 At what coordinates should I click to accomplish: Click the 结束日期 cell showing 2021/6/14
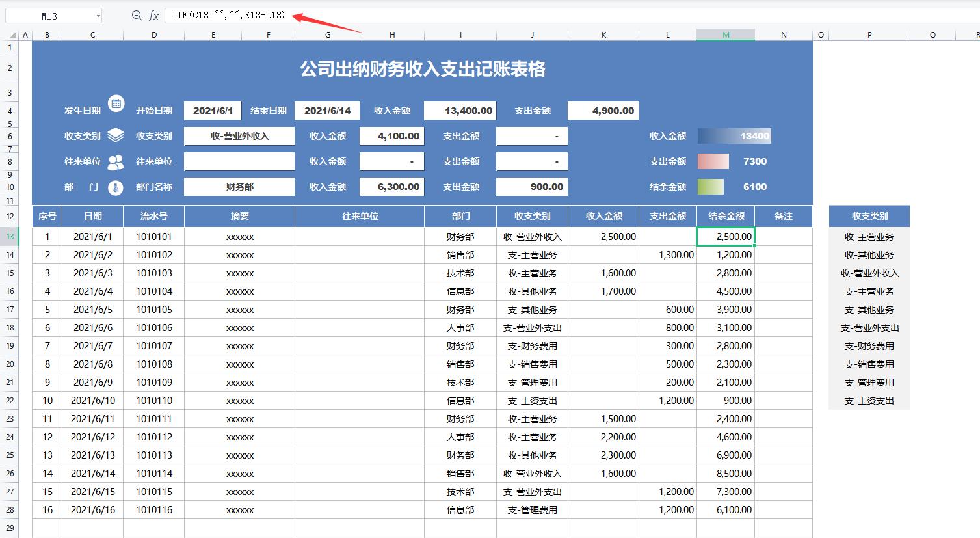coord(327,110)
